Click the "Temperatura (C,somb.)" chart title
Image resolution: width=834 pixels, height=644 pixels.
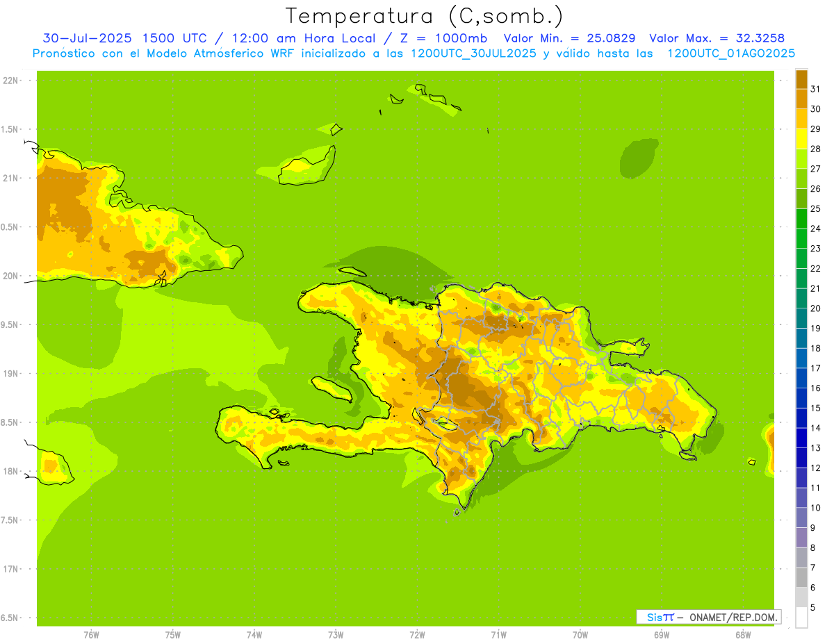tap(424, 17)
